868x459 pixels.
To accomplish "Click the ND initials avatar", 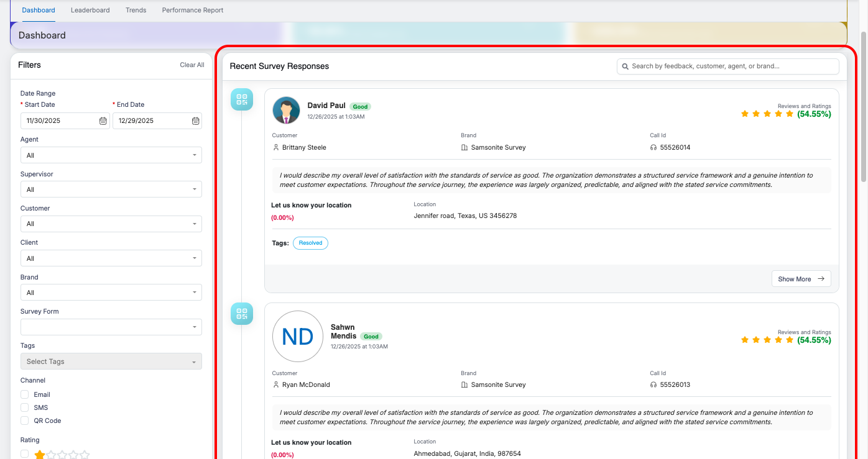I will [297, 336].
